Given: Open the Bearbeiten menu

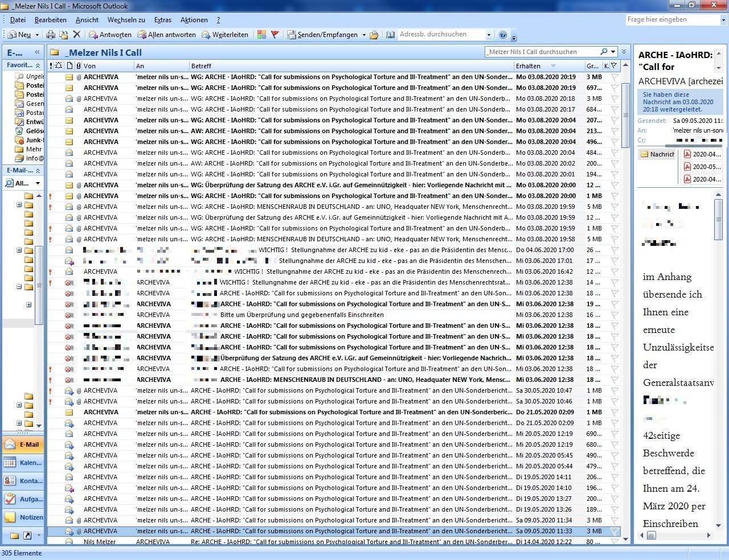Looking at the screenshot, I should (x=51, y=19).
